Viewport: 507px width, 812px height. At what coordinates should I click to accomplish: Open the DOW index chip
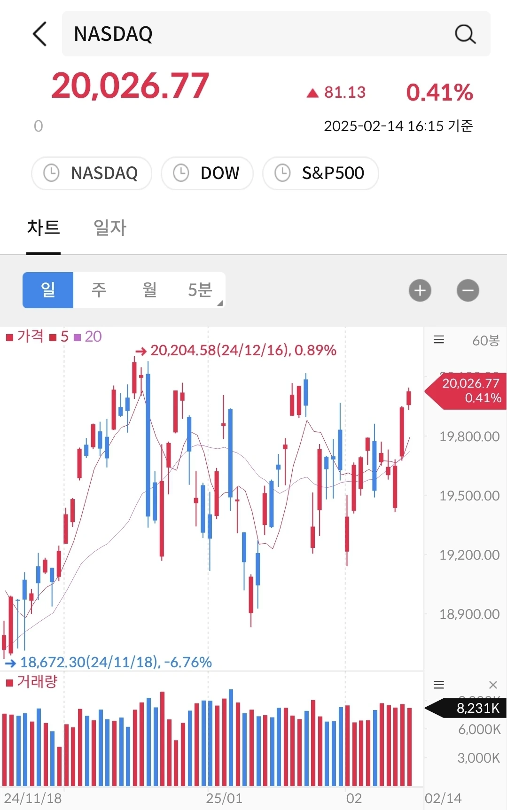(207, 173)
